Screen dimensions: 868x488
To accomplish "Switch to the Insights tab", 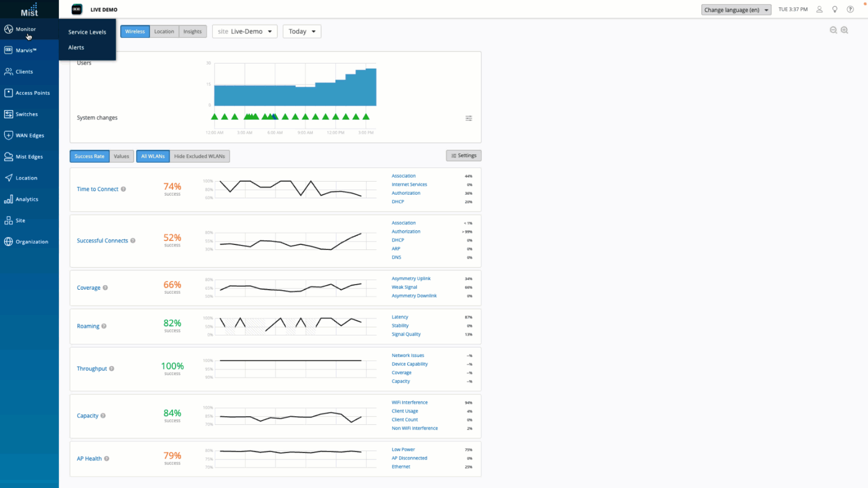I will click(x=192, y=32).
